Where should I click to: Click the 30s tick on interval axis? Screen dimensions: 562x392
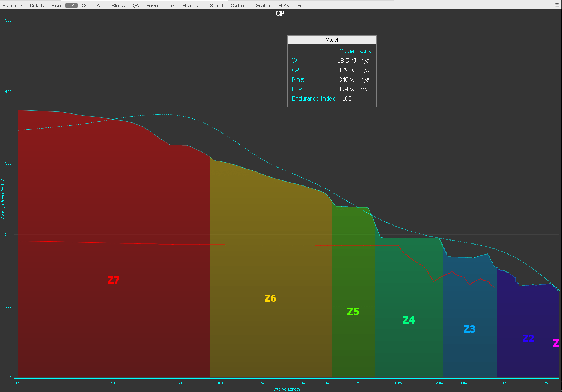[x=220, y=383]
